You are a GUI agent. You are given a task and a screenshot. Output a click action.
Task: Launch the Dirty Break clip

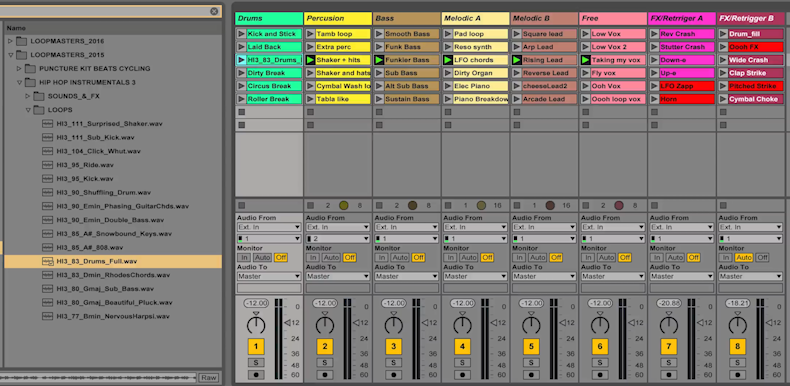point(241,73)
